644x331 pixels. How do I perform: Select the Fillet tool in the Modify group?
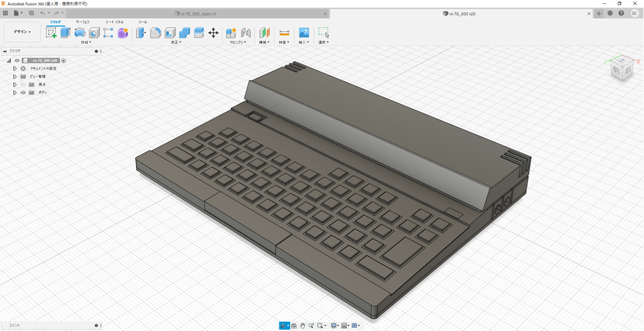(x=155, y=33)
